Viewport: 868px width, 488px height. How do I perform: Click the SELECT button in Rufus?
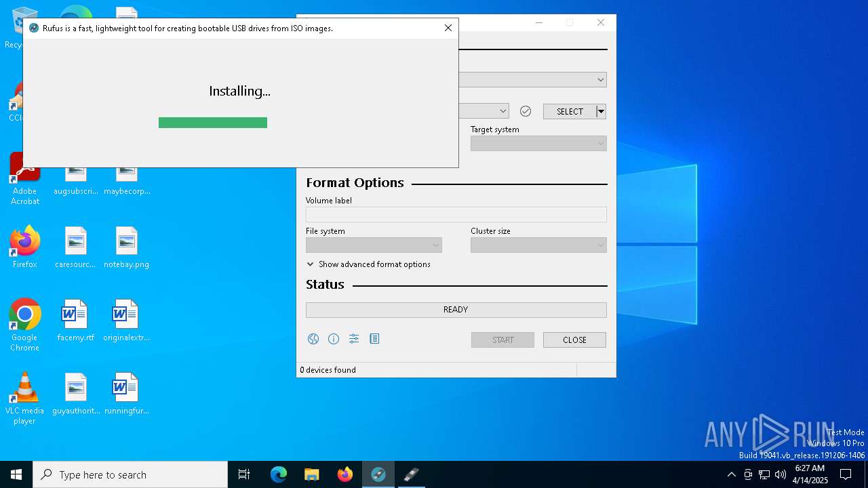pos(570,111)
